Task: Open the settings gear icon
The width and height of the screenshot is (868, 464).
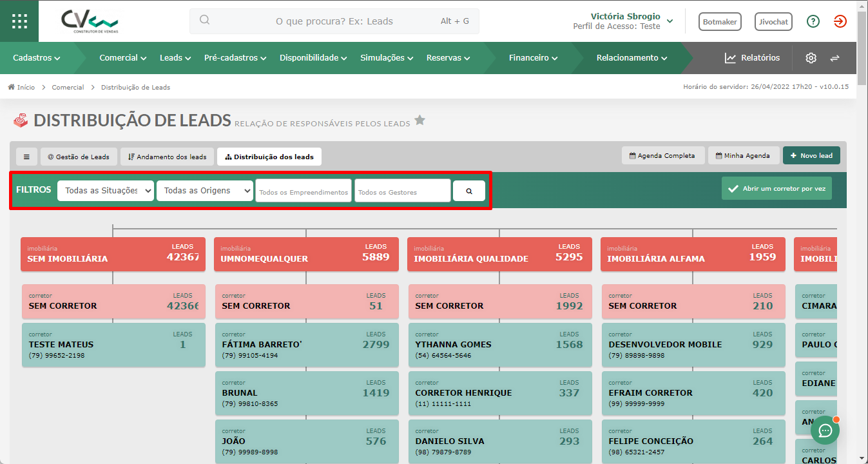Action: coord(811,58)
